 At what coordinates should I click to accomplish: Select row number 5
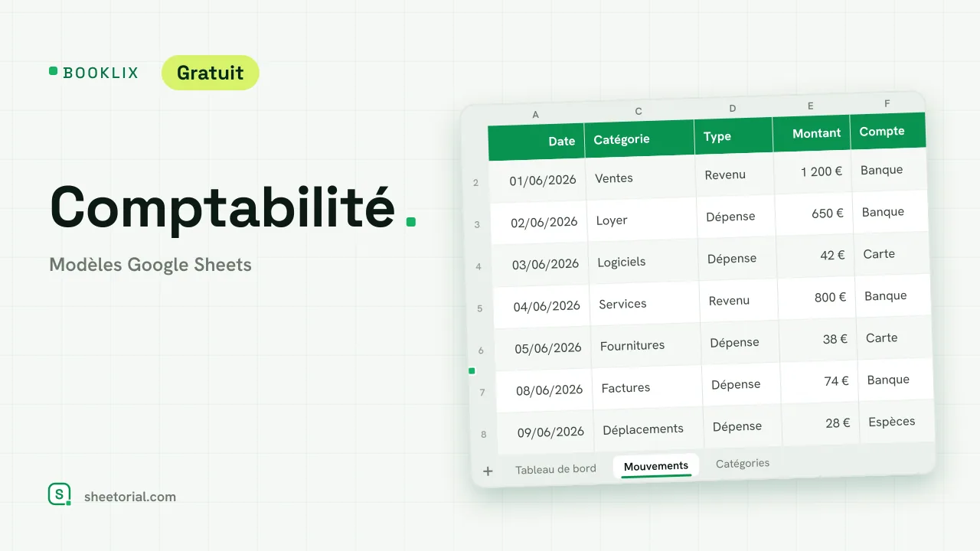click(480, 309)
